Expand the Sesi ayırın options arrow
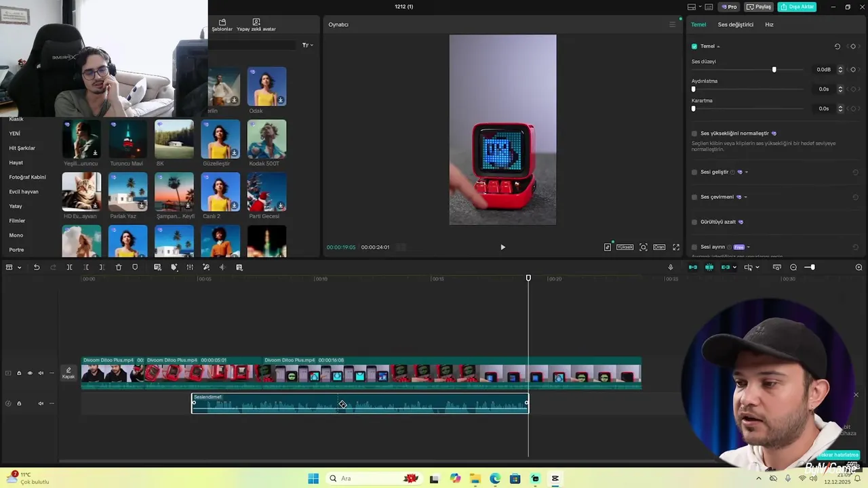The height and width of the screenshot is (488, 868). coord(748,247)
